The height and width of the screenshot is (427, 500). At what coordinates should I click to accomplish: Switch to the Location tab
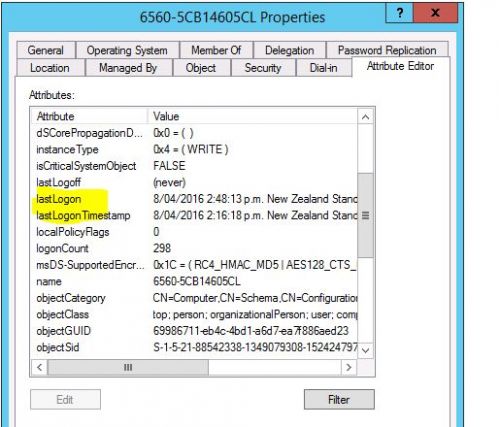(50, 68)
